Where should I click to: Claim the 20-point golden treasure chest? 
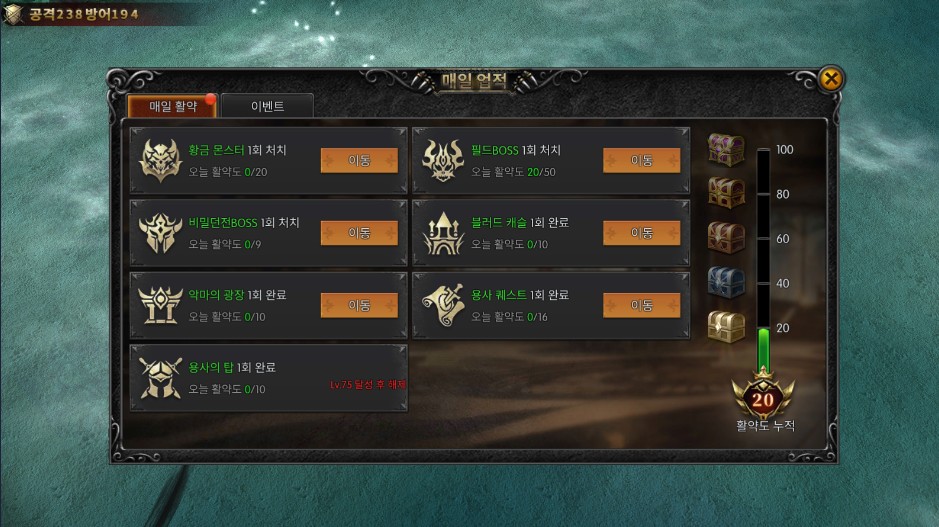(x=726, y=327)
